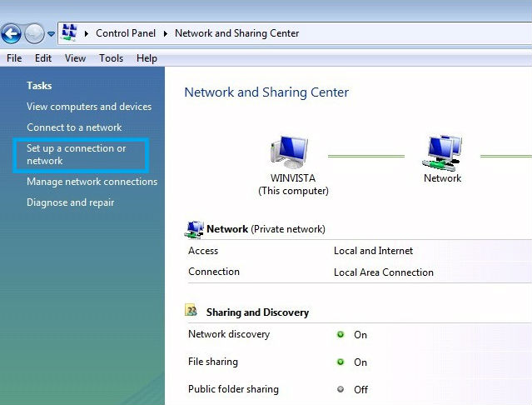Open the Help menu
The height and width of the screenshot is (405, 532).
click(x=147, y=58)
